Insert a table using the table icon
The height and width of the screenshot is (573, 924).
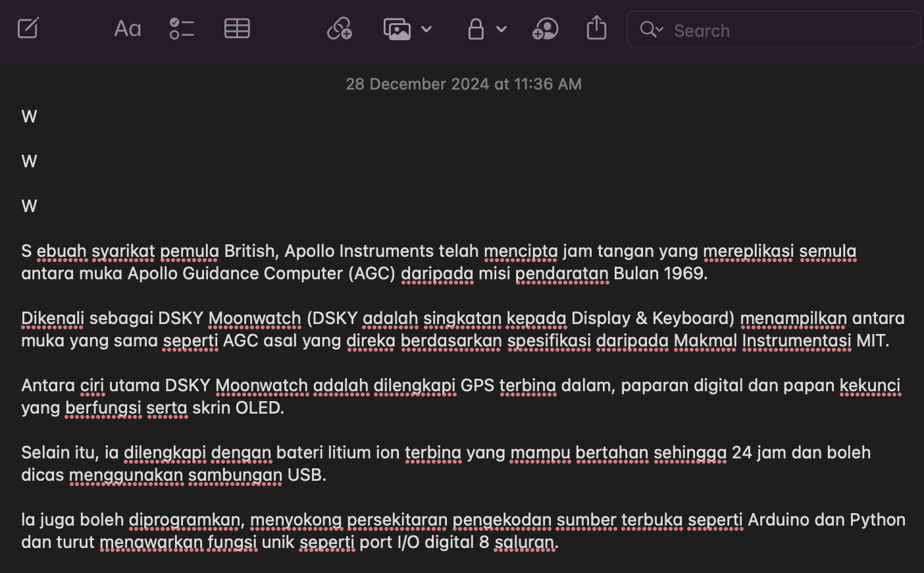[x=237, y=29]
